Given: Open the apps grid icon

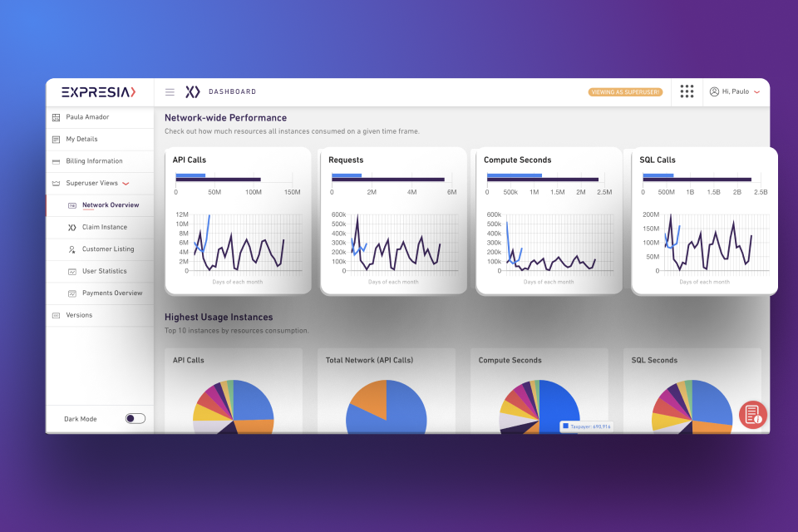Looking at the screenshot, I should click(687, 91).
